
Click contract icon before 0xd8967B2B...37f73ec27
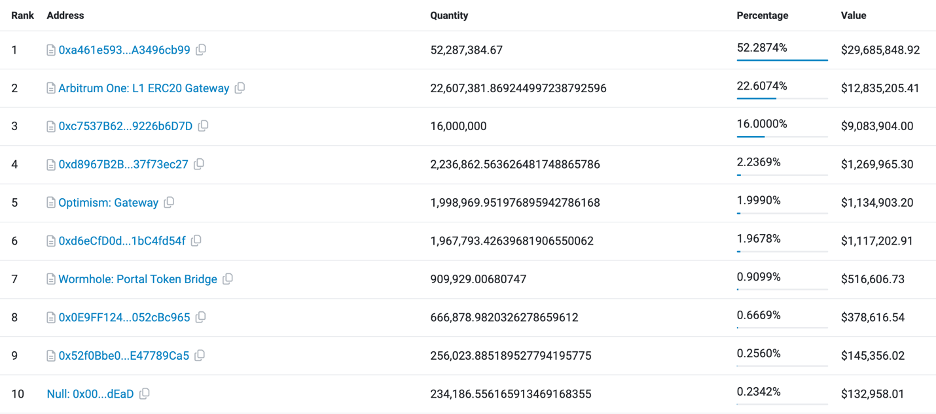(x=51, y=165)
